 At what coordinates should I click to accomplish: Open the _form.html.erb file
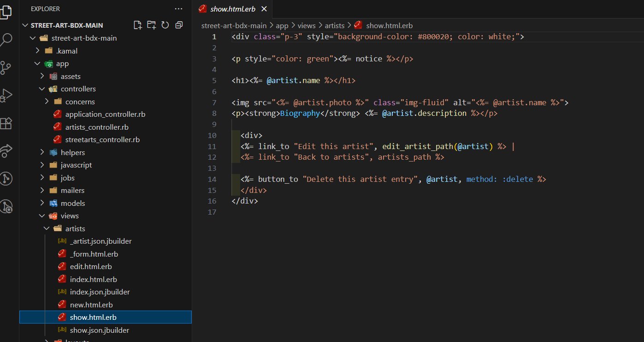(94, 254)
